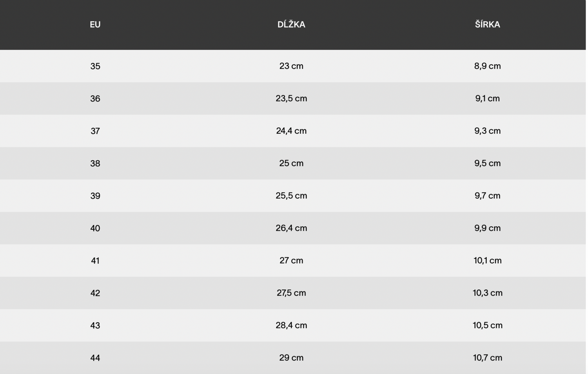
Task: Select EU size 42 cell
Action: point(95,293)
